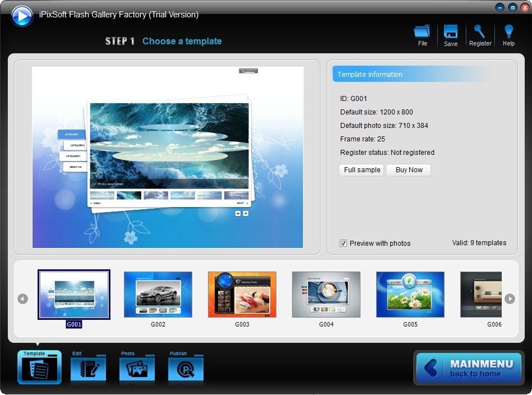Click the Buy Now button
Image resolution: width=532 pixels, height=395 pixels.
point(408,170)
